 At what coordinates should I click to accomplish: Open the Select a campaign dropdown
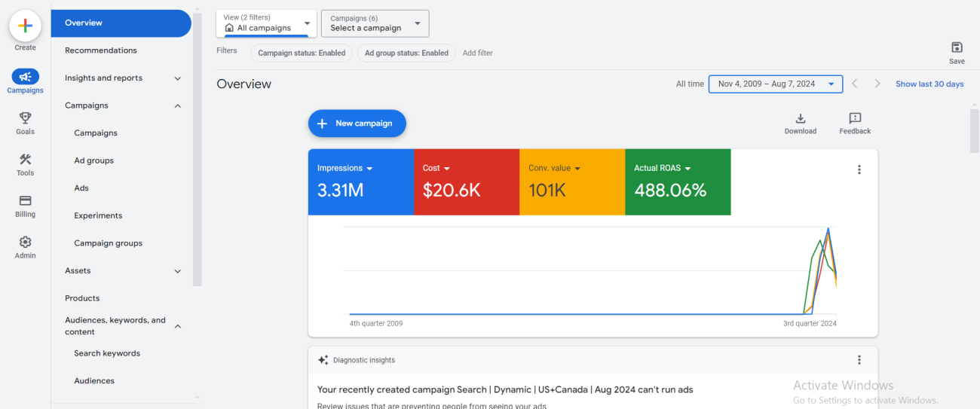pos(375,23)
